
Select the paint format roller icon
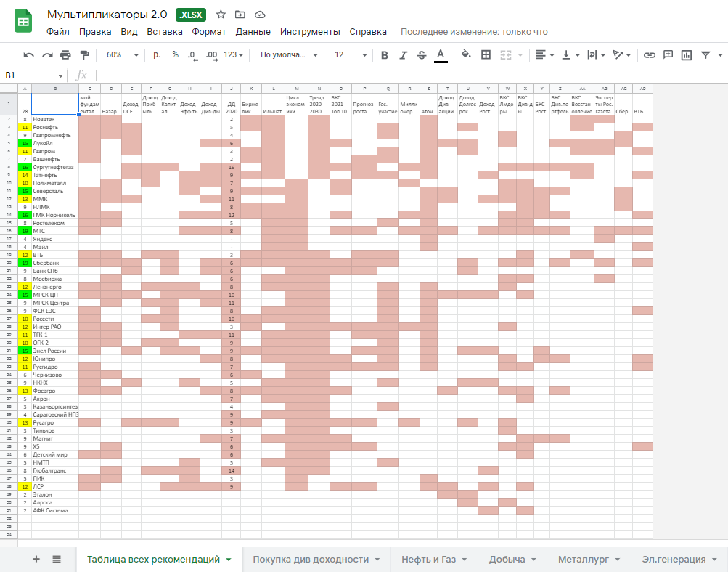coord(84,54)
